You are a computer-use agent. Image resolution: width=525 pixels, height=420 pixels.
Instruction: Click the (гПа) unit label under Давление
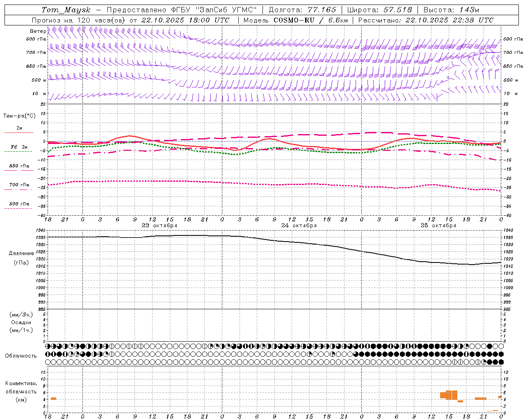pyautogui.click(x=21, y=263)
